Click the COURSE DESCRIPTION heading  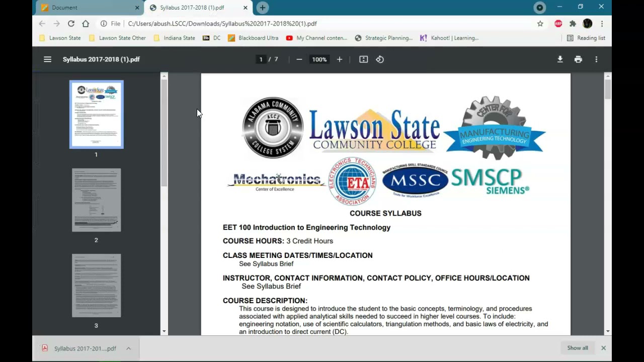coord(265,301)
